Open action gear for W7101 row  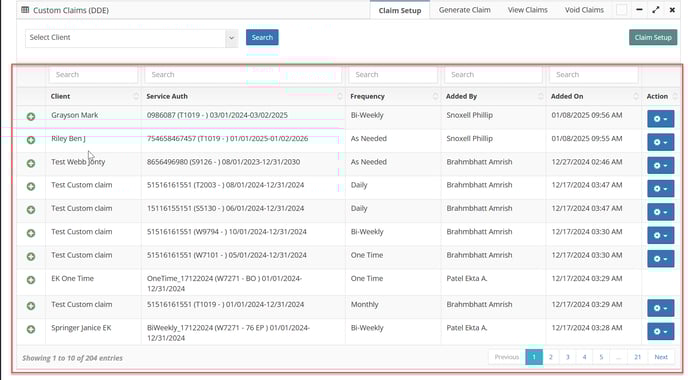click(x=660, y=259)
